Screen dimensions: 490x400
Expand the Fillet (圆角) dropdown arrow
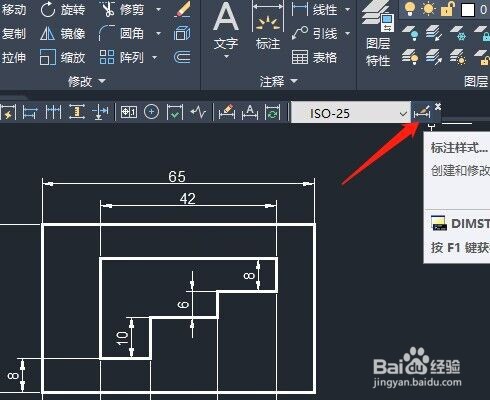click(x=159, y=33)
